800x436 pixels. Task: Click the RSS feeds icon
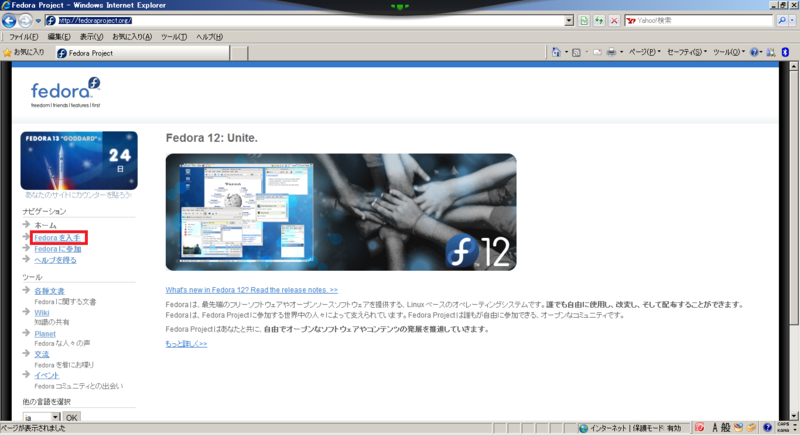point(577,52)
